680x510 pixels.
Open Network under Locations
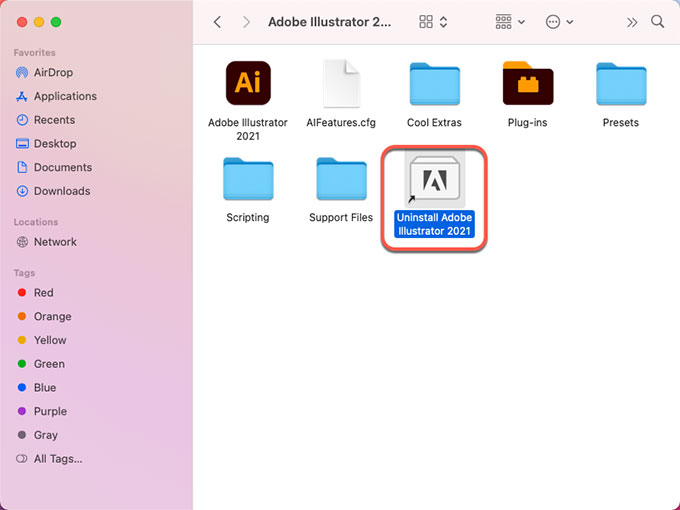(46, 242)
